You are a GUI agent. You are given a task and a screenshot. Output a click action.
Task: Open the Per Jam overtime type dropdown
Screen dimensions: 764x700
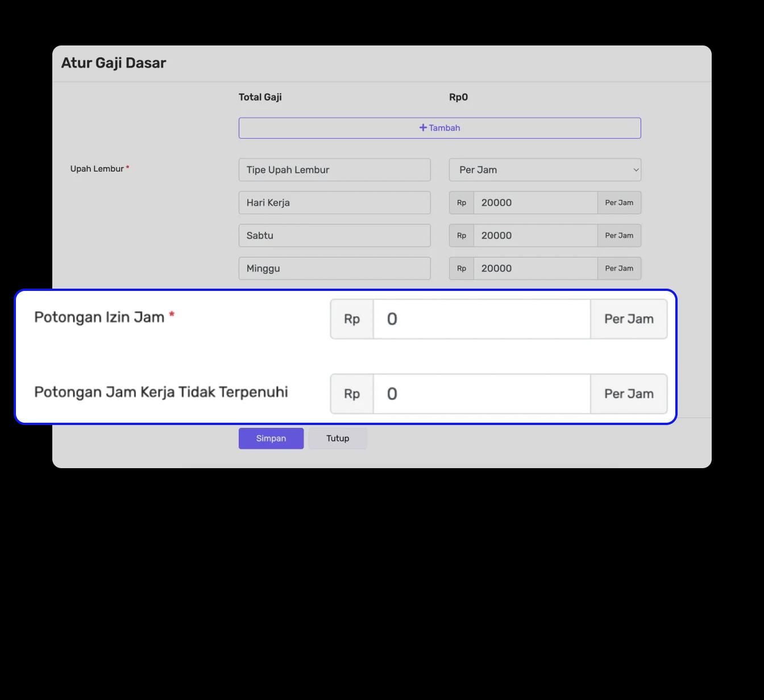tap(545, 170)
